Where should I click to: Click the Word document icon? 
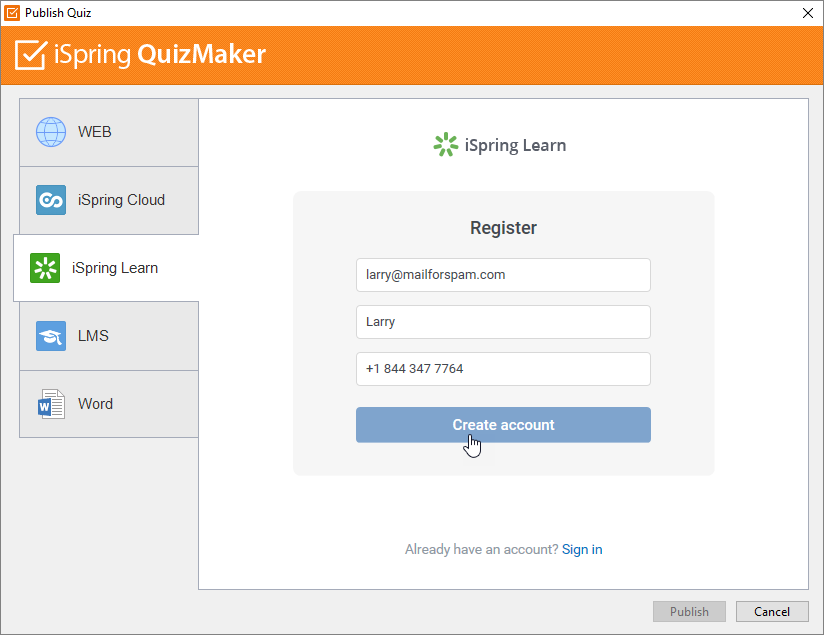pyautogui.click(x=50, y=403)
